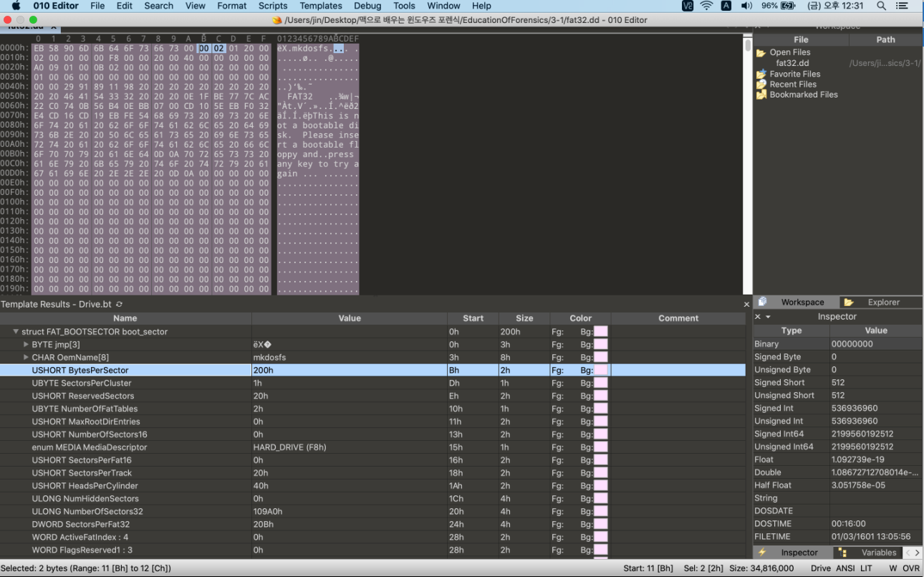
Task: Select the Unsigned Short inspector row
Action: tap(838, 396)
